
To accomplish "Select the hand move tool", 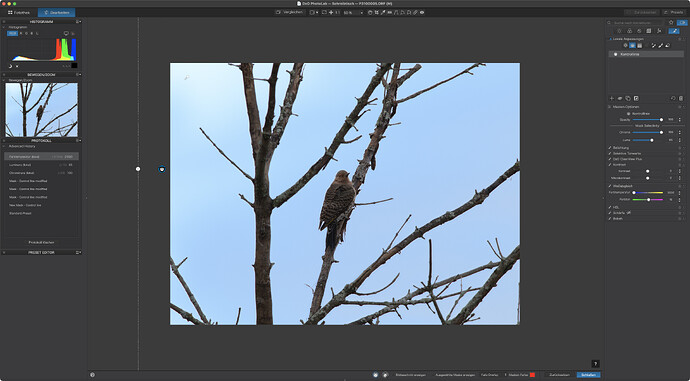I will (370, 12).
